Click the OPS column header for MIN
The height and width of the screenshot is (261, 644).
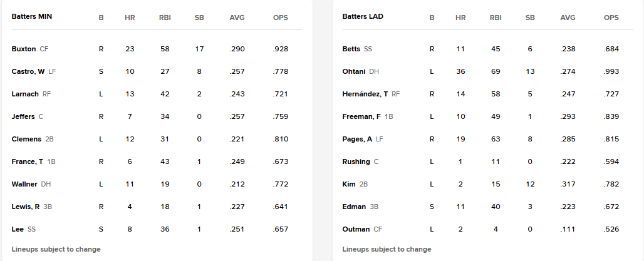281,18
